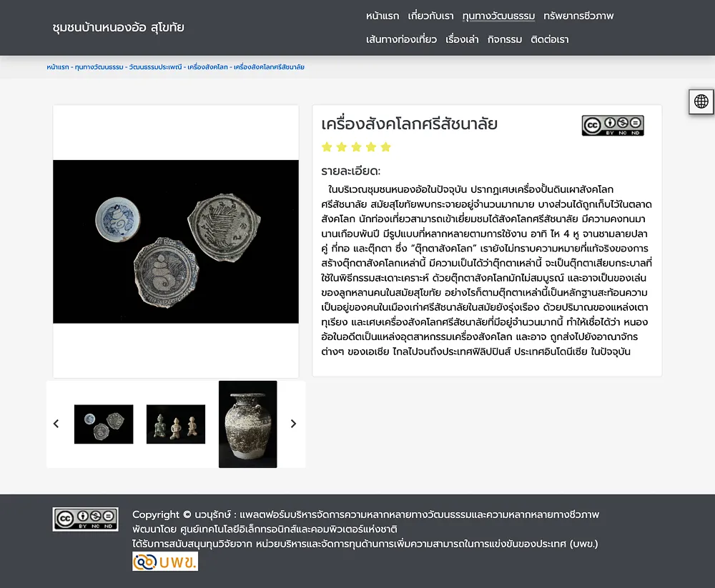
Task: Select the pottery shards thumbnail
Action: pyautogui.click(x=104, y=424)
